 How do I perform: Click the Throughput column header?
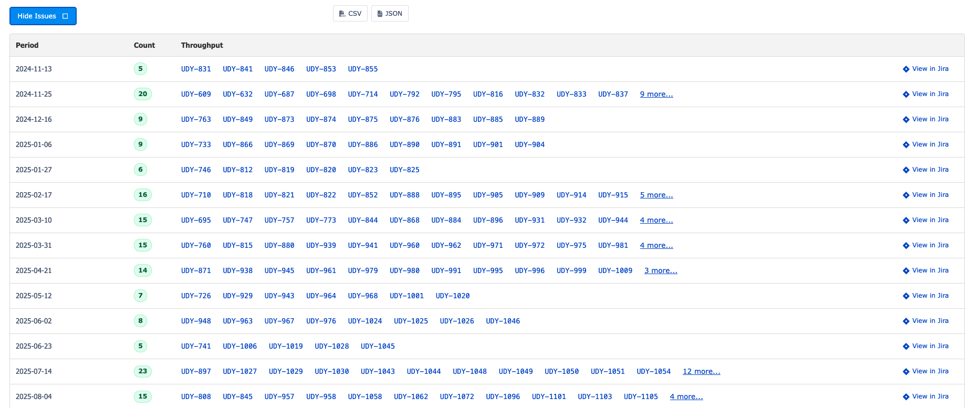(202, 45)
